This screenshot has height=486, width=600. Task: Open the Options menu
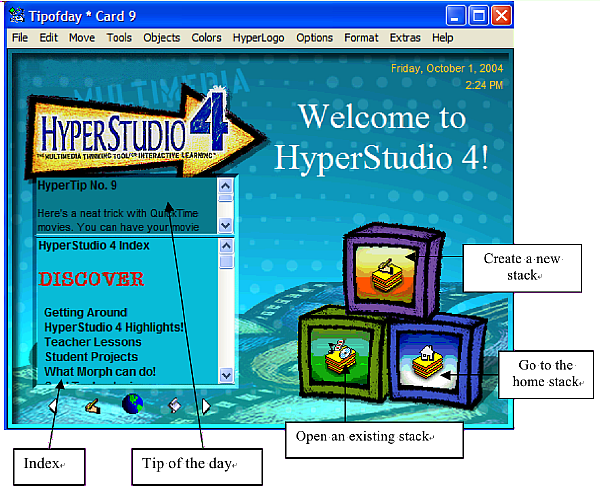coord(314,38)
